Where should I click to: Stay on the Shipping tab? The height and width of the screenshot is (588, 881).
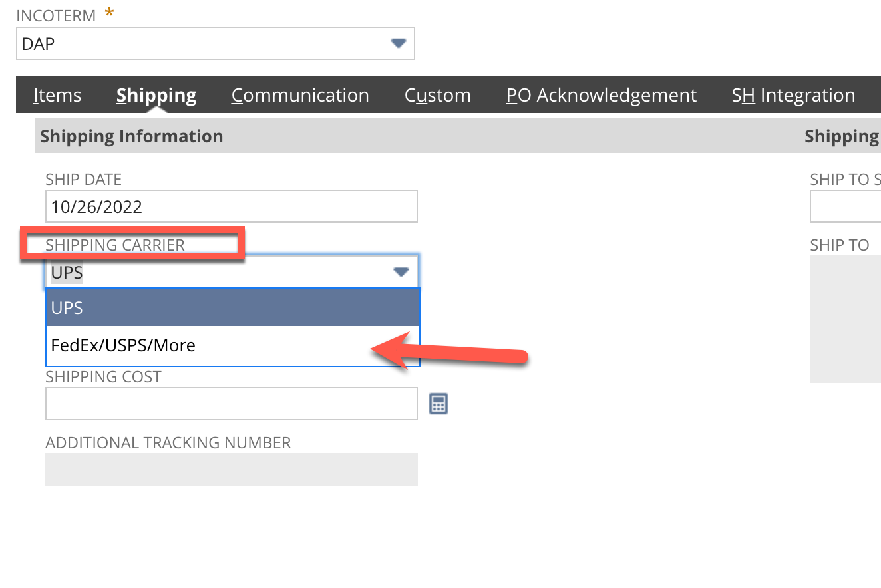156,94
